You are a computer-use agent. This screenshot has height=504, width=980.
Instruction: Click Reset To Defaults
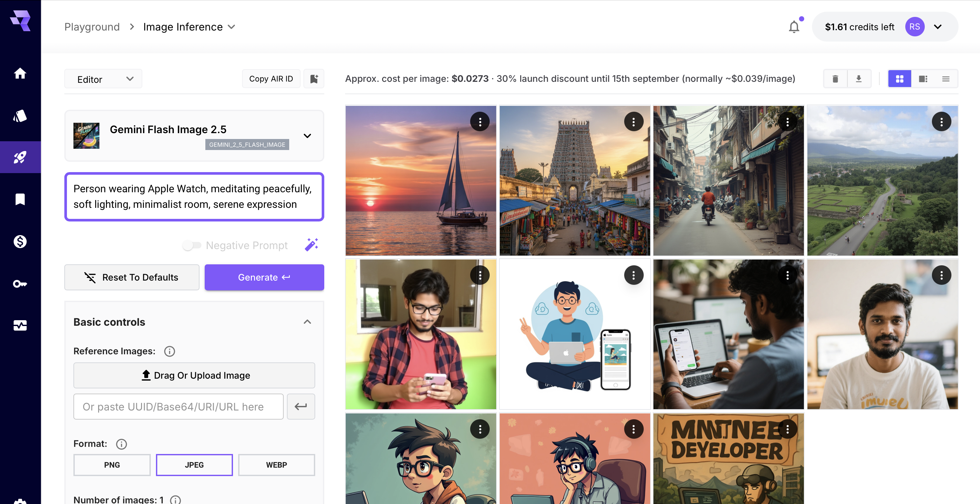(x=132, y=277)
